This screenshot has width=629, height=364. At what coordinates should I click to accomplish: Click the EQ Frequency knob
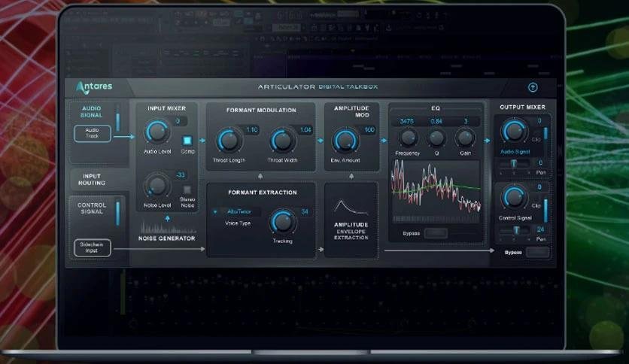pos(408,138)
